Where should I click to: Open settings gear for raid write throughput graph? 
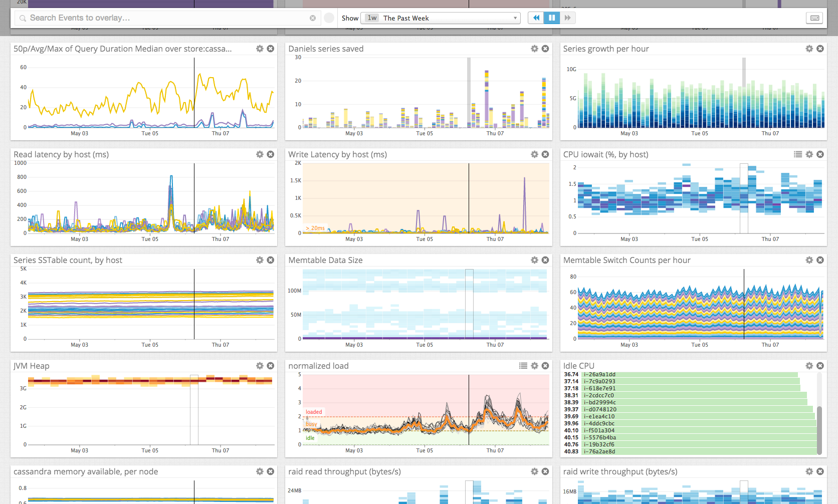pyautogui.click(x=809, y=471)
